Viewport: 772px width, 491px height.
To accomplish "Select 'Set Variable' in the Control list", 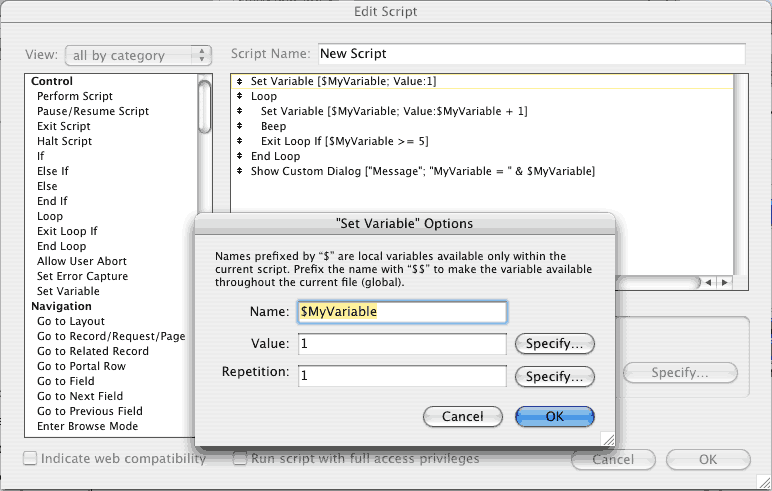I will (68, 291).
